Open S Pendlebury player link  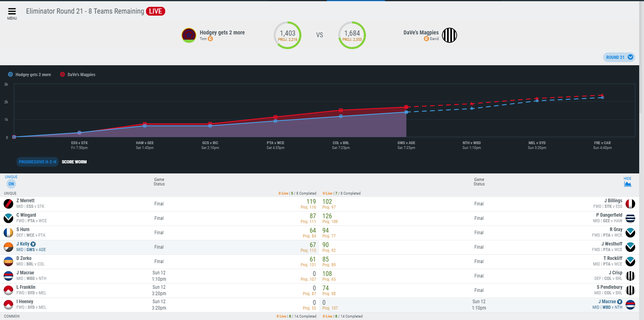click(610, 287)
